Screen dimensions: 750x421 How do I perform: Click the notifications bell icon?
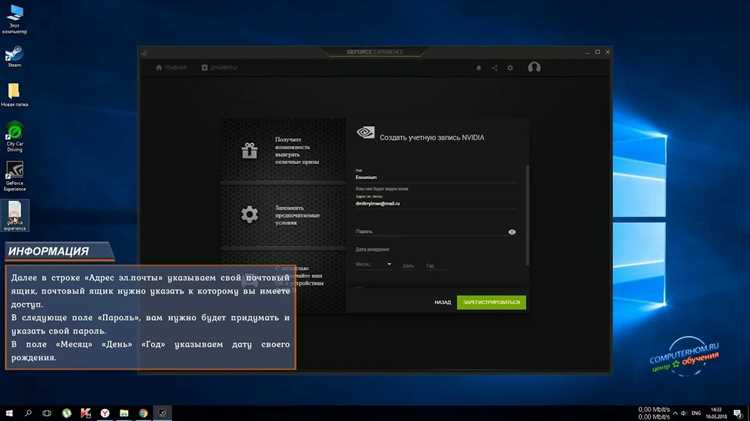coord(478,68)
